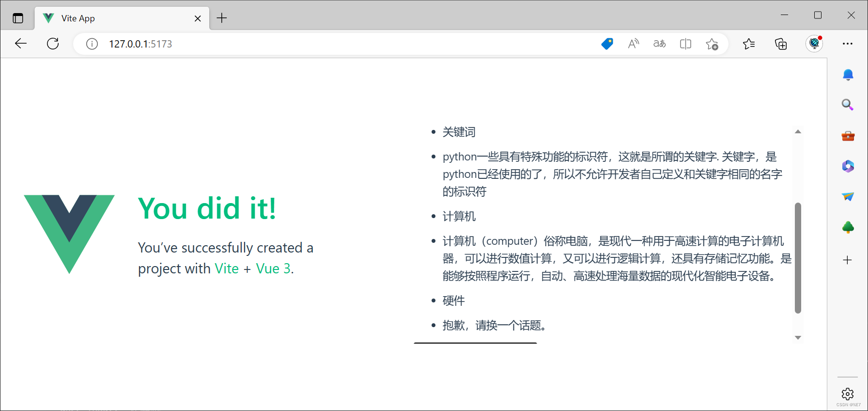This screenshot has height=411, width=868.
Task: Open Microsoft 365 in sidebar
Action: pyautogui.click(x=848, y=166)
